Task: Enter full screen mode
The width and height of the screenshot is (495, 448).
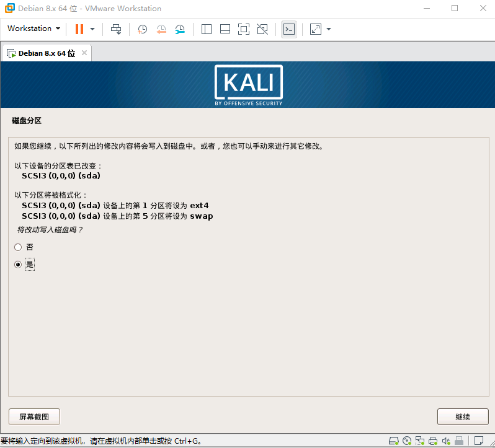Action: click(244, 29)
